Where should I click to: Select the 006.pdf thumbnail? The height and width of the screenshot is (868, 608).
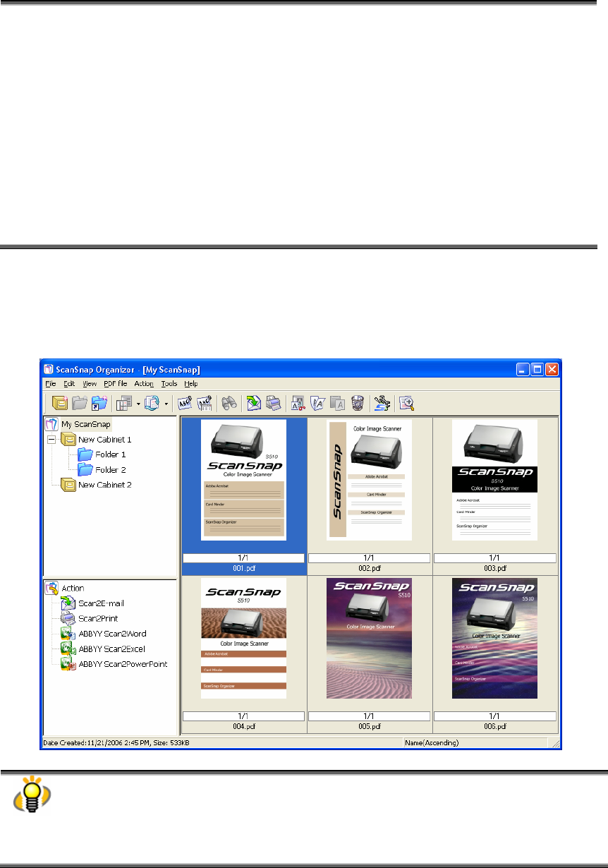pyautogui.click(x=494, y=639)
